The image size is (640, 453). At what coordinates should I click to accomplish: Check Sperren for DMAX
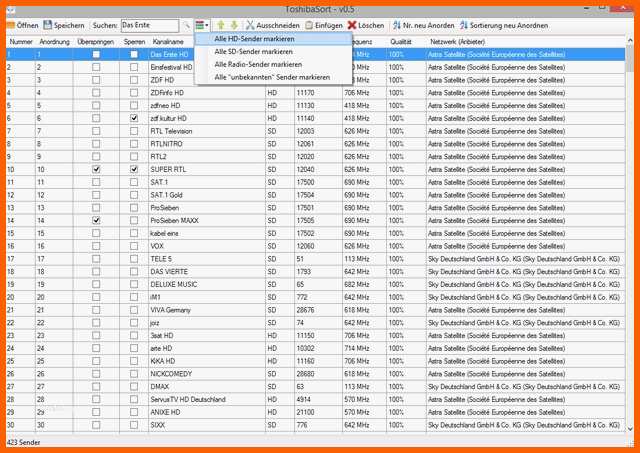pos(134,386)
